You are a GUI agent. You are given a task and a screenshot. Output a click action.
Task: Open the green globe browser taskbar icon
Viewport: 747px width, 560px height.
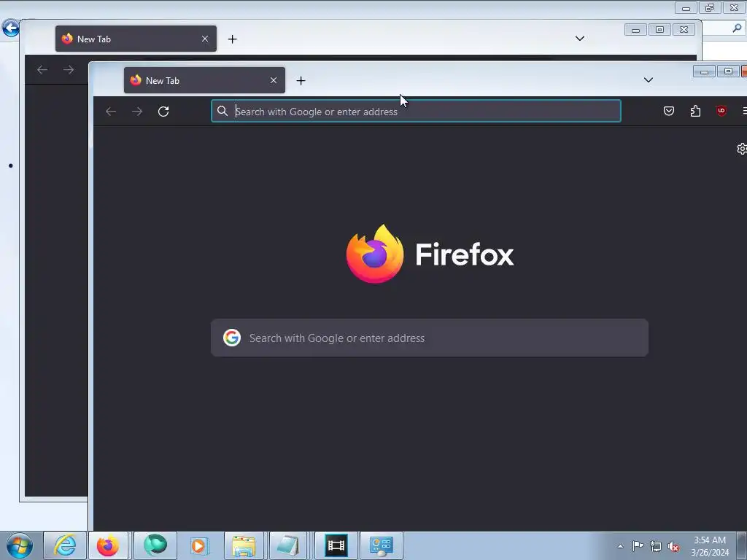pos(155,545)
